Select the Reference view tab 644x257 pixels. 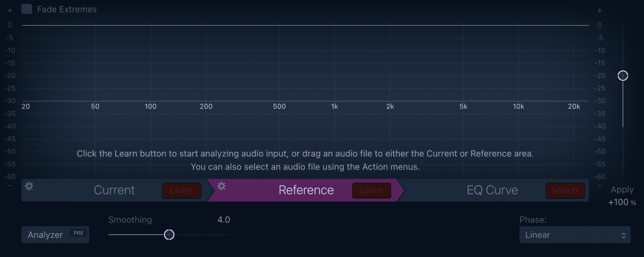pos(306,190)
